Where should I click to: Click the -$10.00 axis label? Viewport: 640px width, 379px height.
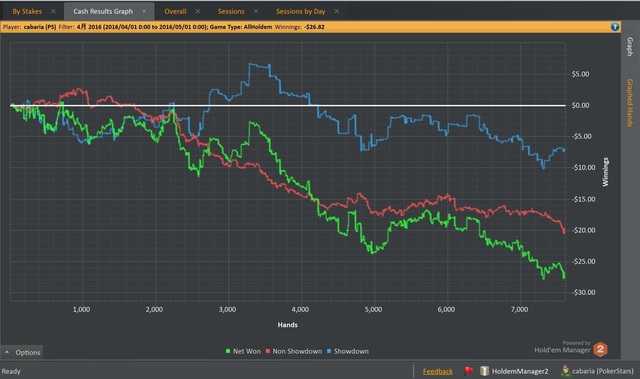(584, 168)
